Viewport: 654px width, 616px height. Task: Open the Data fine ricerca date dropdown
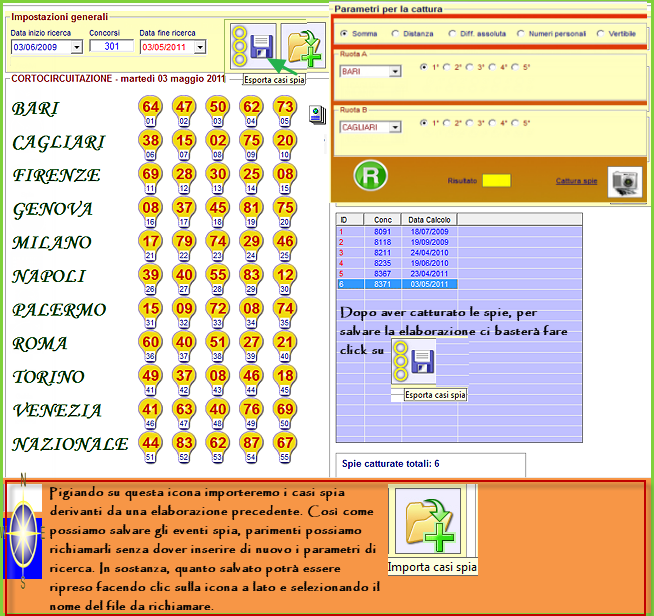200,47
